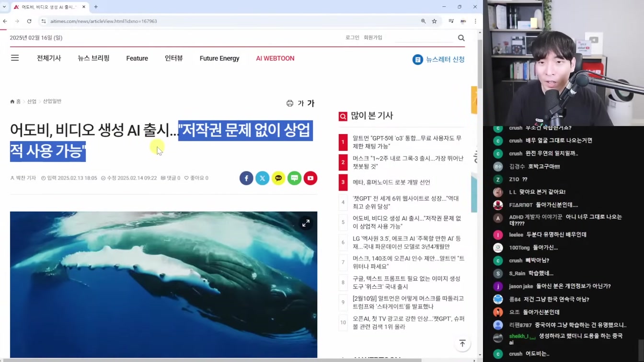This screenshot has height=362, width=644.
Task: Share article on Facebook
Action: coord(246,178)
